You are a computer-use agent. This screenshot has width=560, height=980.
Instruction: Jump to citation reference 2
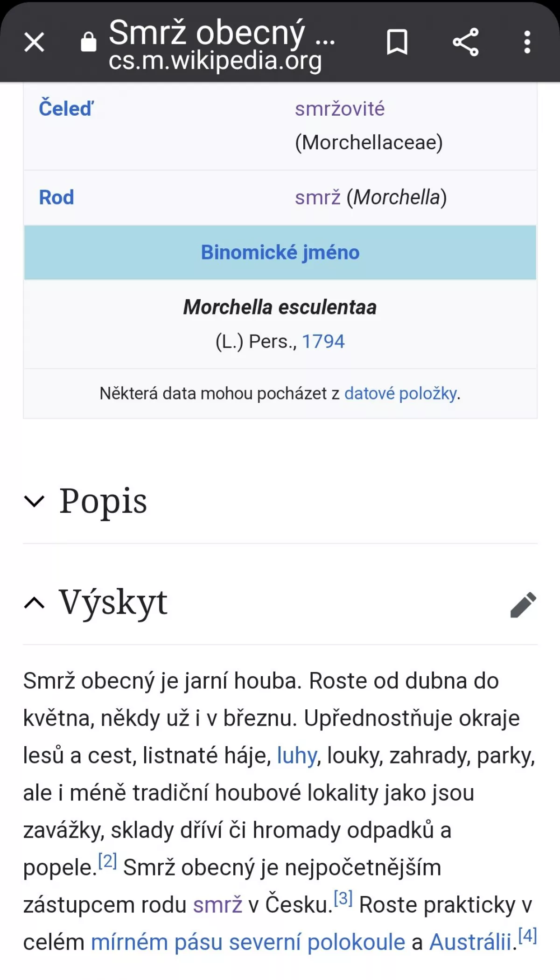tap(107, 861)
